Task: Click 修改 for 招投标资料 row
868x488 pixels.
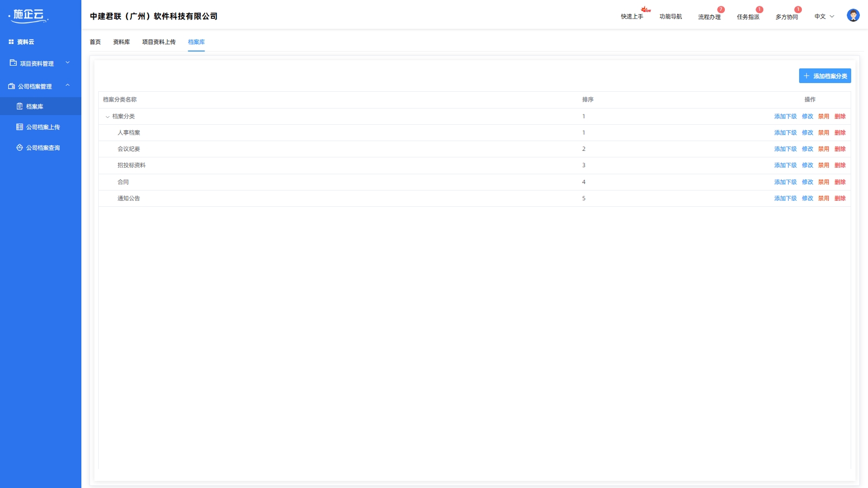Action: [808, 165]
